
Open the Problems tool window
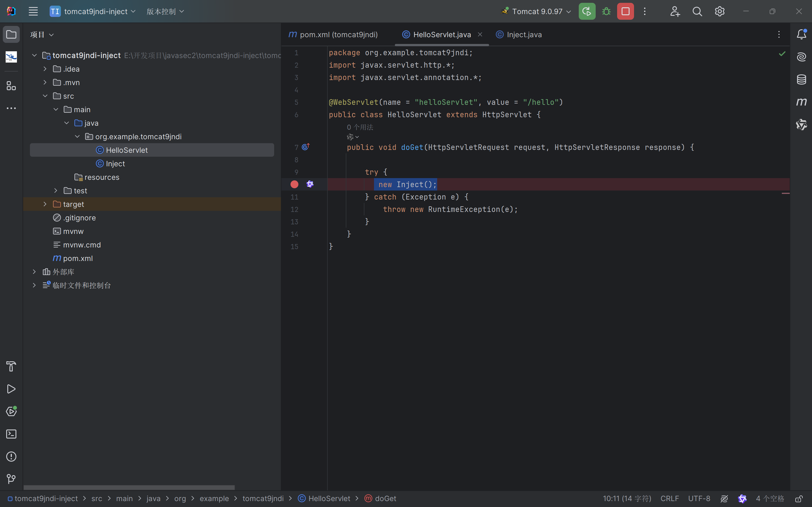coord(11,456)
